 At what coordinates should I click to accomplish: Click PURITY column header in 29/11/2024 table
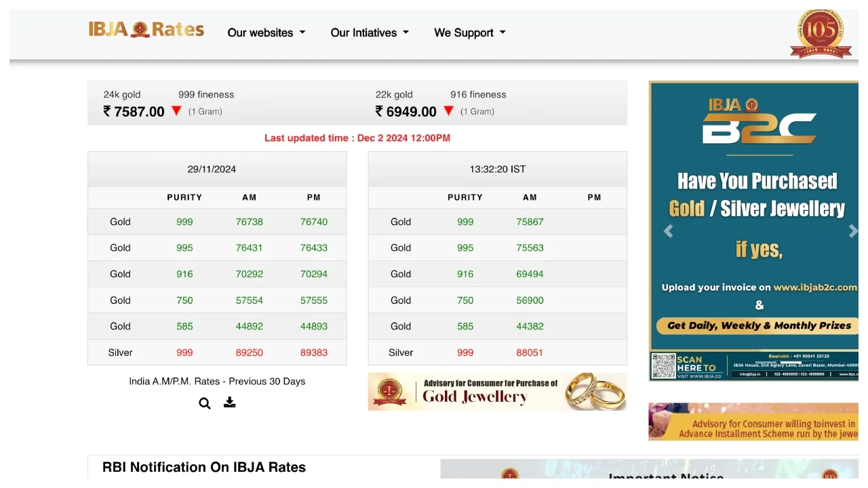coord(184,198)
